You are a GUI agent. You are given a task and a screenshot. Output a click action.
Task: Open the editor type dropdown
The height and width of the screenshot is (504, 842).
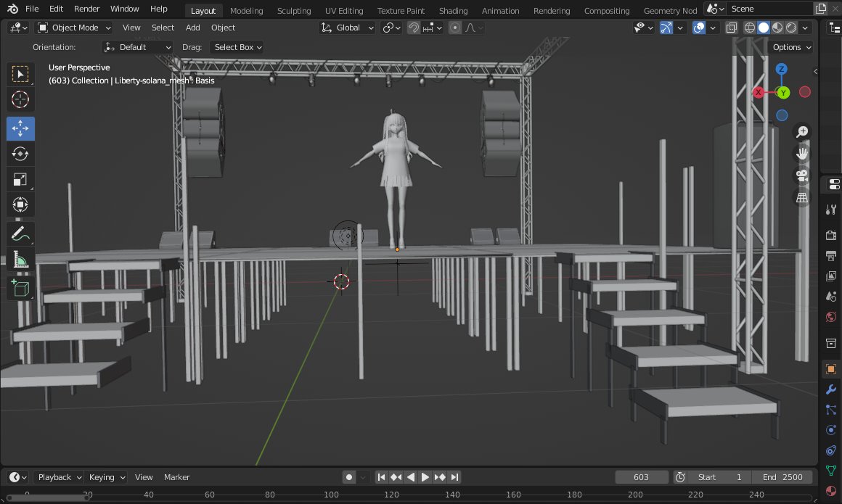click(x=17, y=28)
